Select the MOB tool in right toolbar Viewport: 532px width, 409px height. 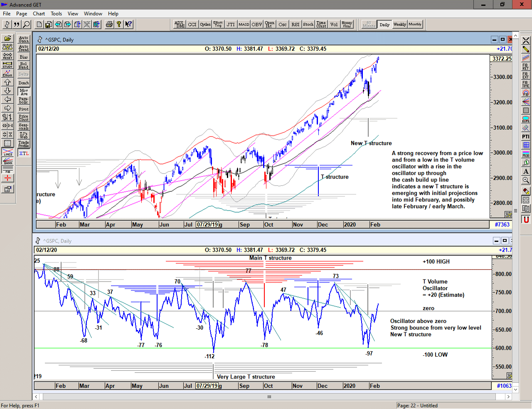tap(526, 154)
